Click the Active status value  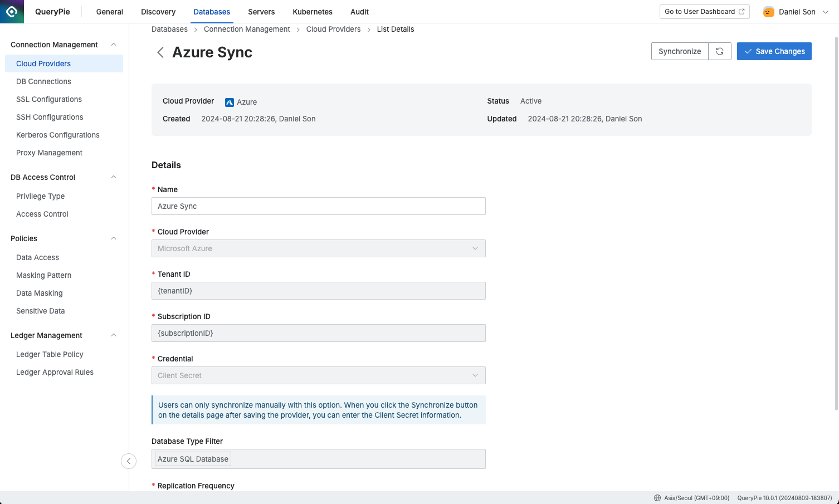click(x=531, y=101)
